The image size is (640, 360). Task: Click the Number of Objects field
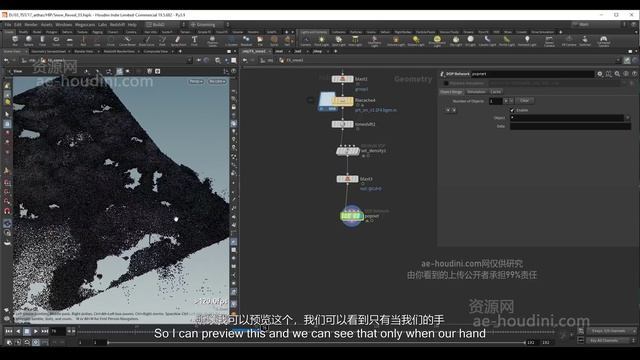(x=496, y=101)
